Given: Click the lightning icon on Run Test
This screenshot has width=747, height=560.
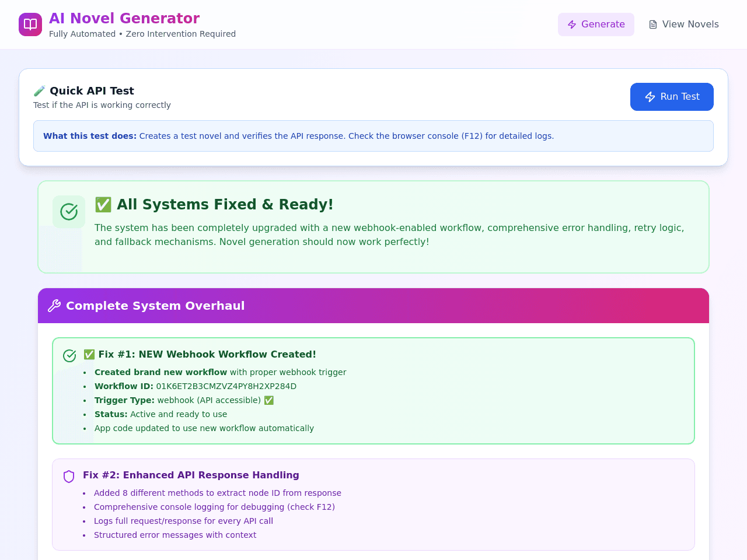Looking at the screenshot, I should click(650, 97).
